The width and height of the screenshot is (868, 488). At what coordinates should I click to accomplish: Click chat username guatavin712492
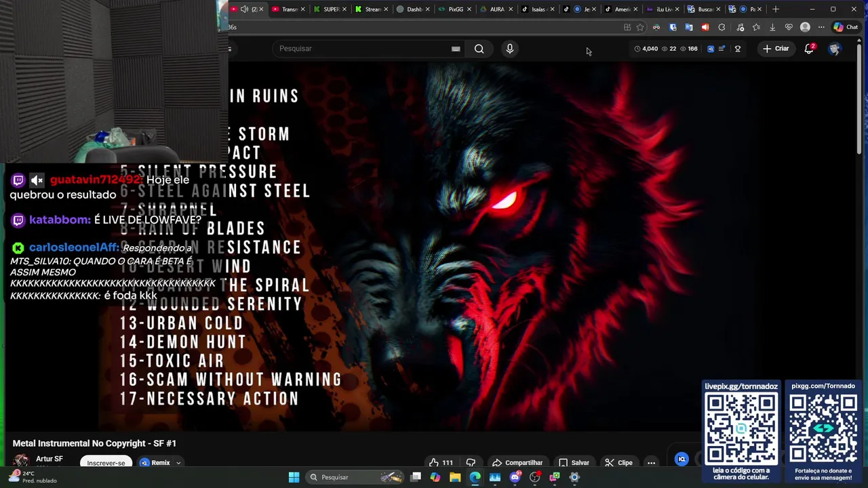click(x=96, y=180)
